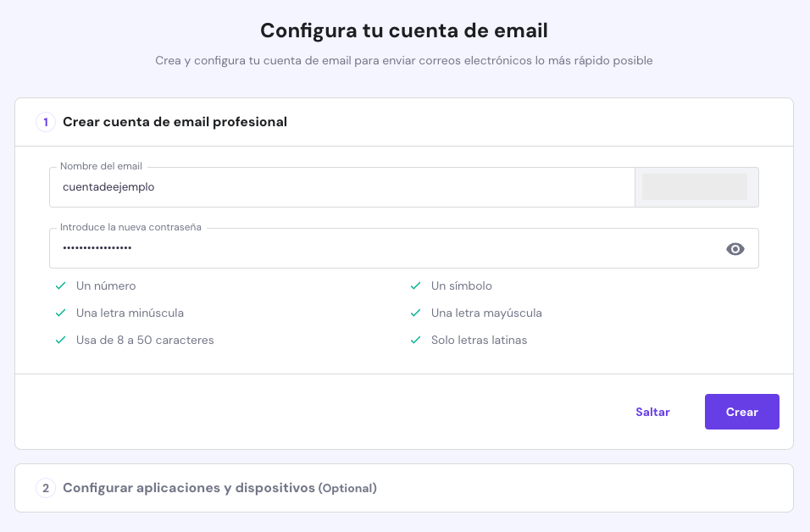Click the step 1 circle indicator
Screen dimensions: 810x532
[x=46, y=122]
